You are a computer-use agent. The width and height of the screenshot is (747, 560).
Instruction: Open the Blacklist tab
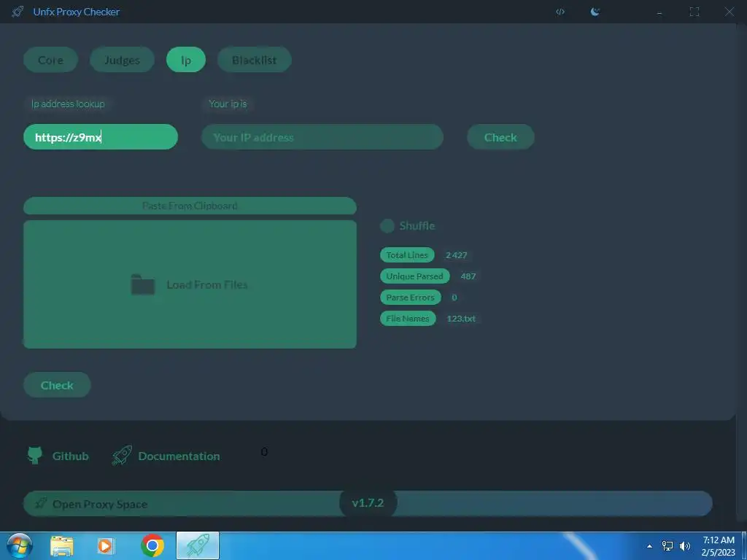point(254,60)
